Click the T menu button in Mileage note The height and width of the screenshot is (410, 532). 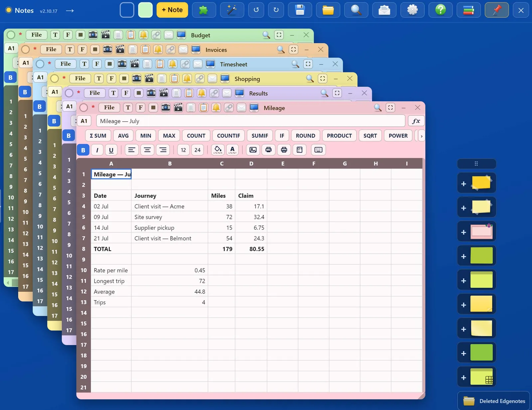(x=128, y=107)
